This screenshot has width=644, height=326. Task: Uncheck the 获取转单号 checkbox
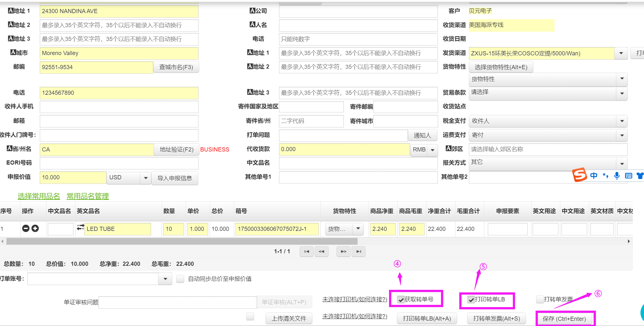401,300
